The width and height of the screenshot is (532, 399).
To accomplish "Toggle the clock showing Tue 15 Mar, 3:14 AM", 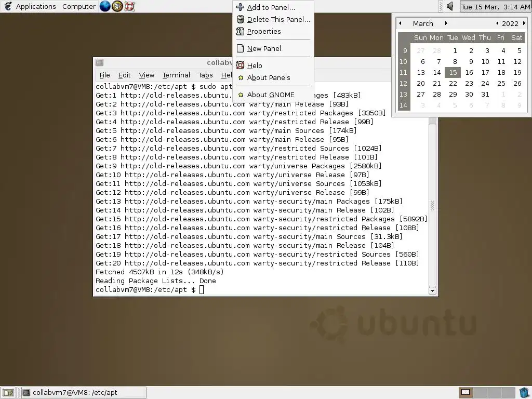I will point(495,6).
